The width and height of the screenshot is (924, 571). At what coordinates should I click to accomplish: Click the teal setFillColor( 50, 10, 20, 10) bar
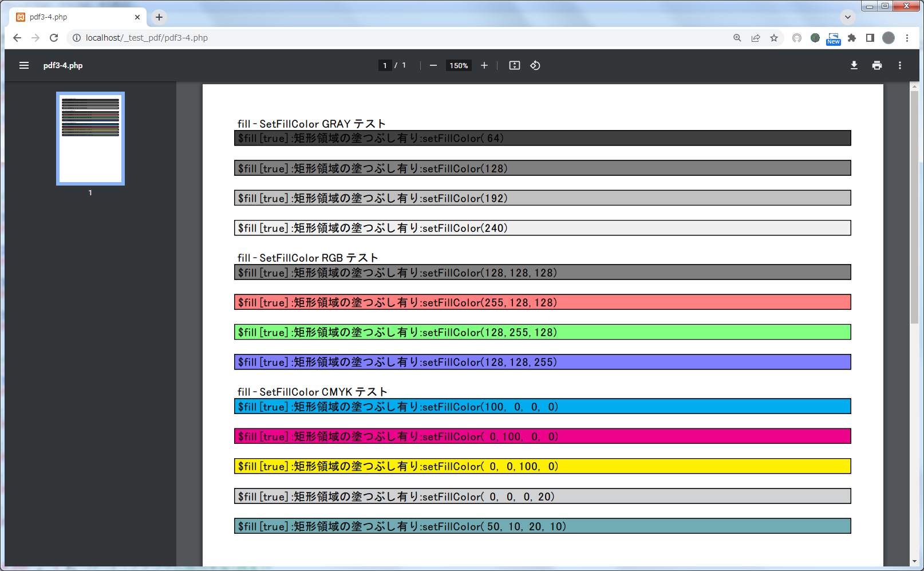(543, 526)
